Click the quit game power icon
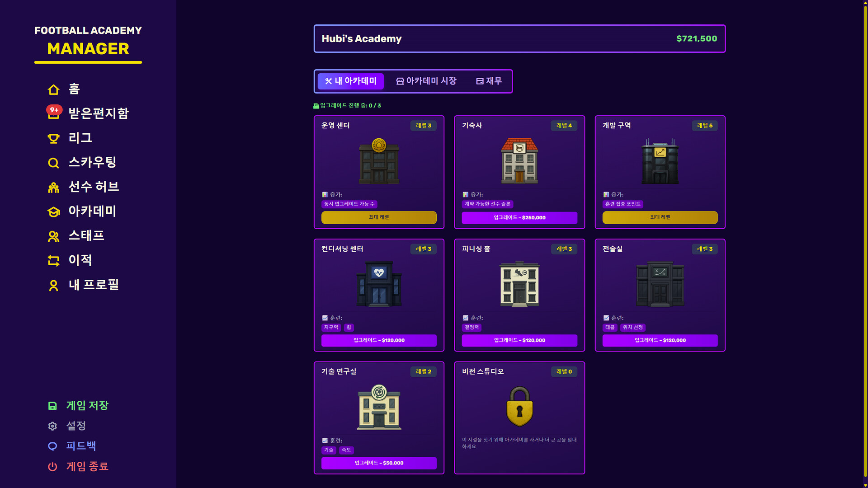The width and height of the screenshot is (868, 488). (52, 466)
